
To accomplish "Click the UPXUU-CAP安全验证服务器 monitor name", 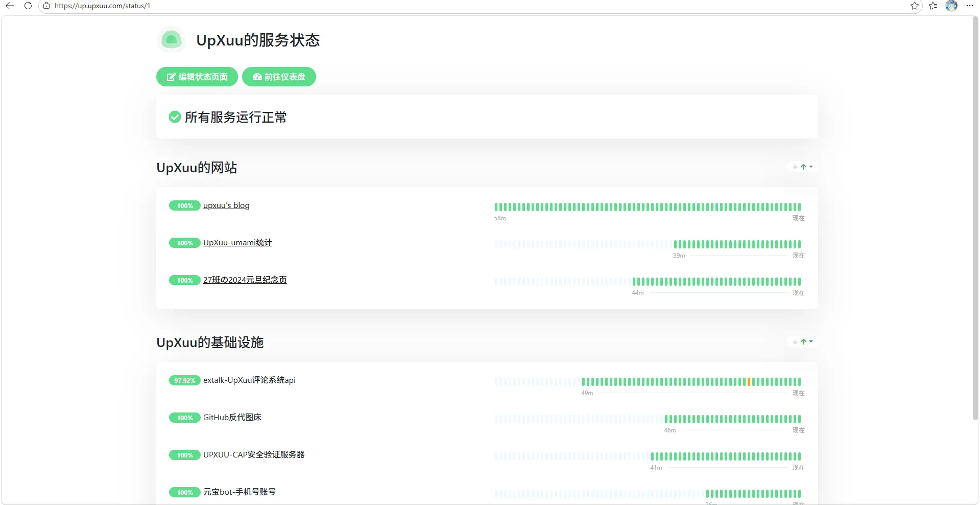I will [x=254, y=455].
